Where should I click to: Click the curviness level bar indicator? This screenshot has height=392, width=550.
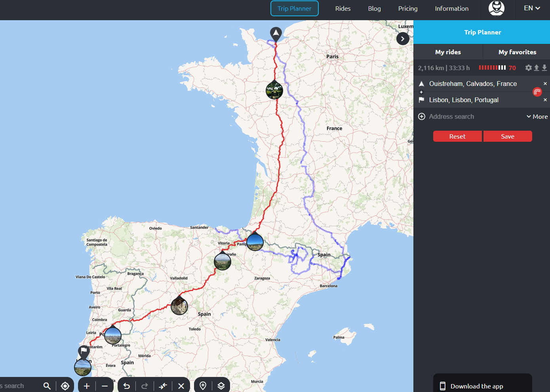(492, 68)
